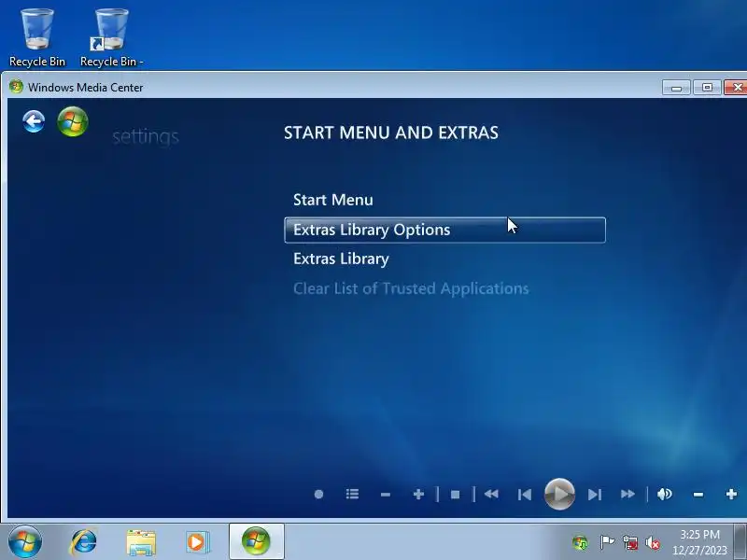Open the Extras Library entry
Viewport: 747px width, 560px height.
pyautogui.click(x=341, y=259)
